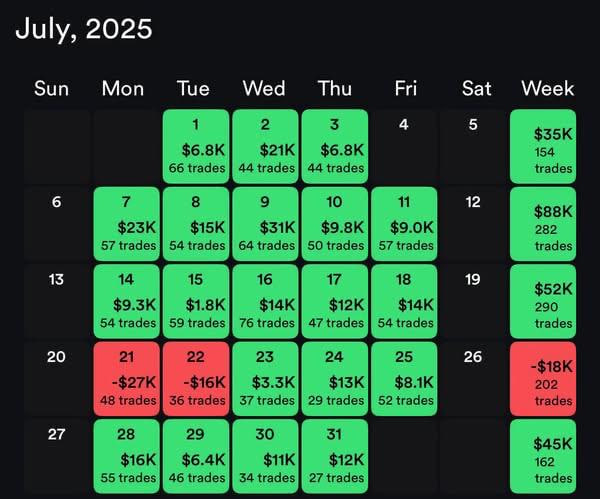This screenshot has height=499, width=600.
Task: Open the $88K weekly summary with 282 trades
Action: coord(548,224)
